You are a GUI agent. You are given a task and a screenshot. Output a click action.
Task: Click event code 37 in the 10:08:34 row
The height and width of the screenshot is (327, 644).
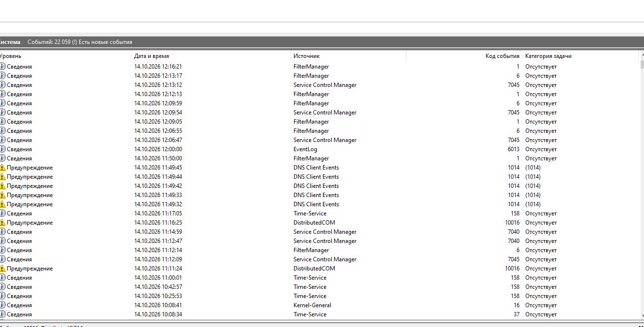point(517,314)
